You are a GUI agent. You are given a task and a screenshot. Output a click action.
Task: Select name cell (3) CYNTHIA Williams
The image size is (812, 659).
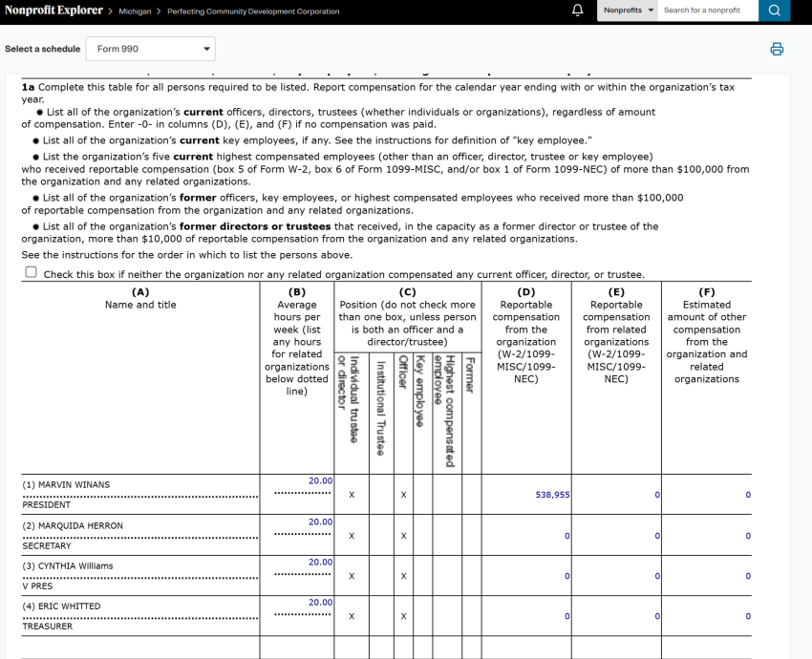point(67,565)
